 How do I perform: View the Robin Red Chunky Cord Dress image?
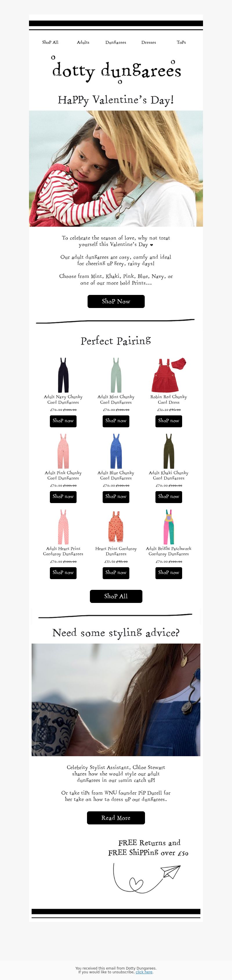coord(168,375)
